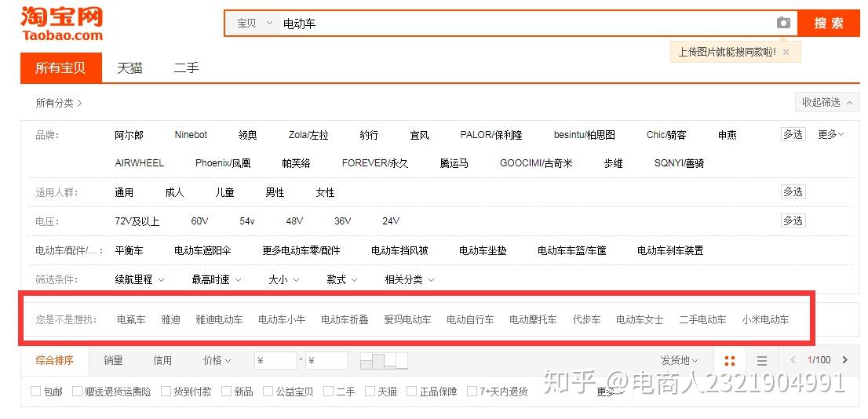This screenshot has width=868, height=419.
Task: Select the Ninebot brand
Action: 191,135
